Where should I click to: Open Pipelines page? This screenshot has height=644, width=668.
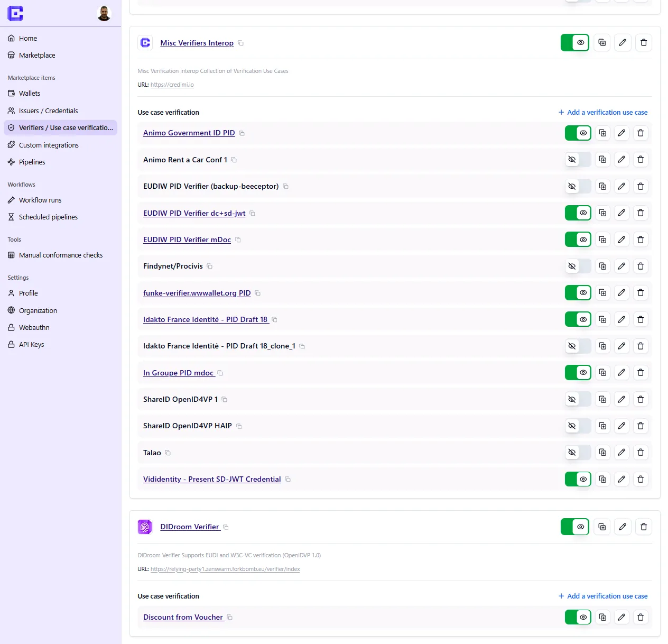point(32,162)
